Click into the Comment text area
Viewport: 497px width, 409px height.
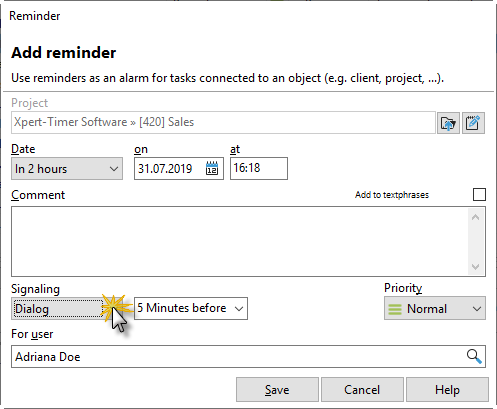click(x=240, y=241)
